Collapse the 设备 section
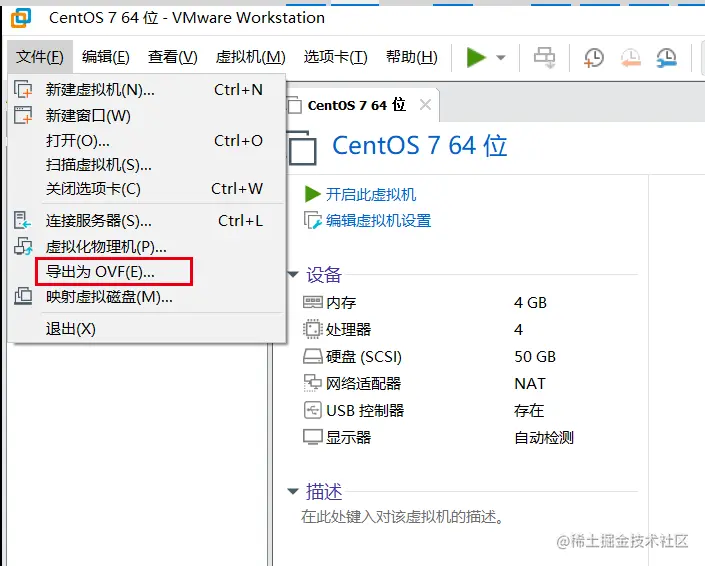This screenshot has width=705, height=566. point(293,274)
